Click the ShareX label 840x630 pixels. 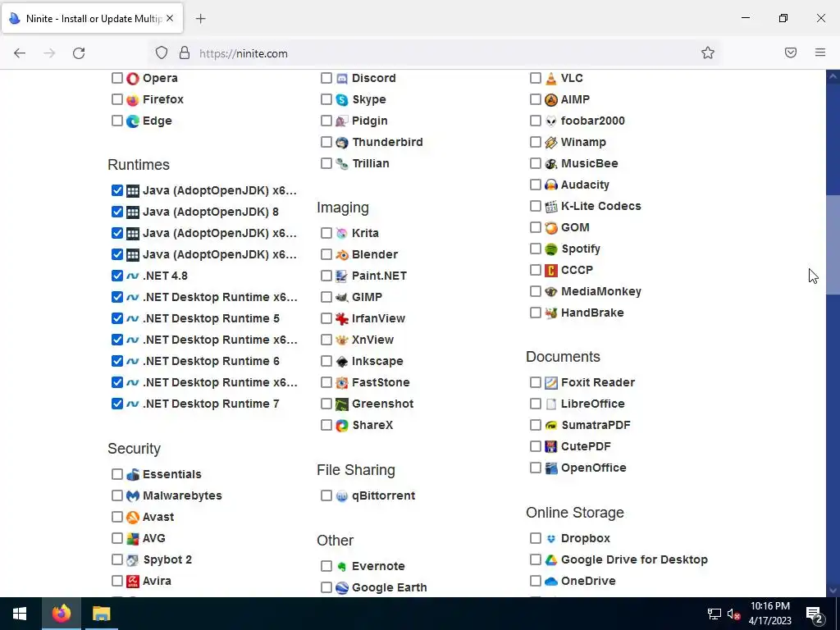[372, 426]
